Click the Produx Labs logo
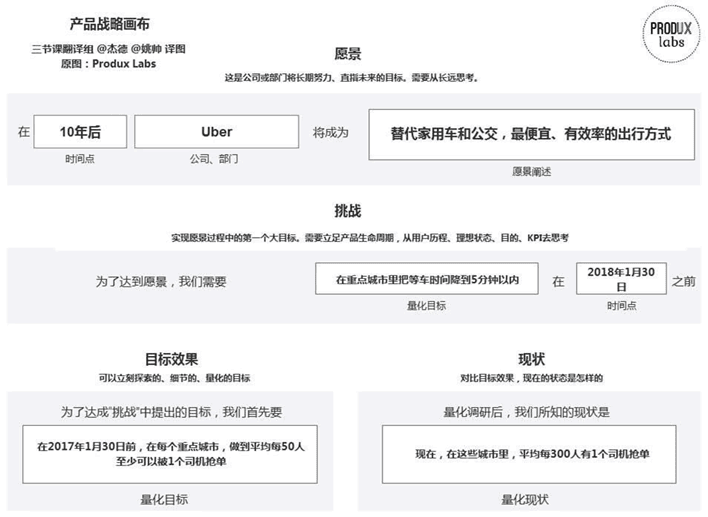Viewport: 708px width, 517px height. pos(671,34)
